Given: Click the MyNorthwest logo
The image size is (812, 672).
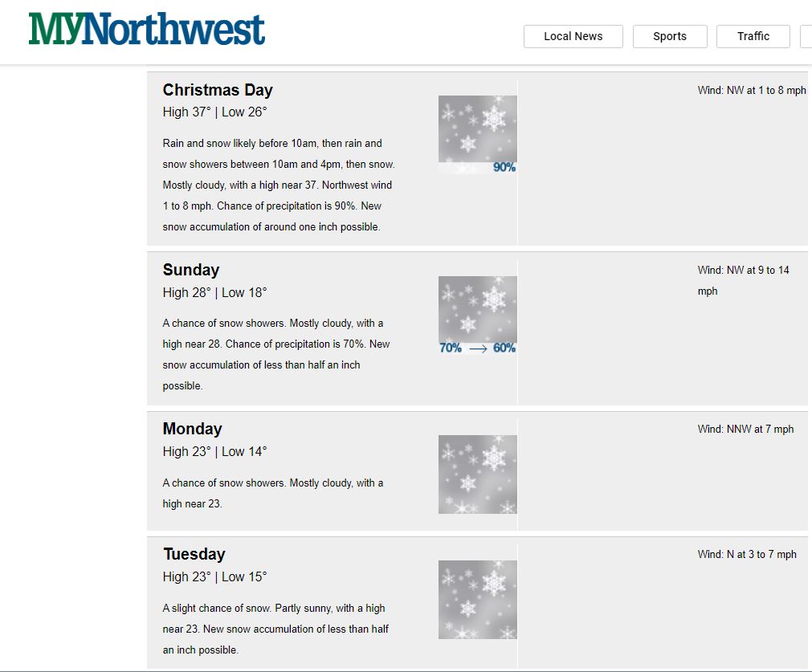Looking at the screenshot, I should coord(146,29).
